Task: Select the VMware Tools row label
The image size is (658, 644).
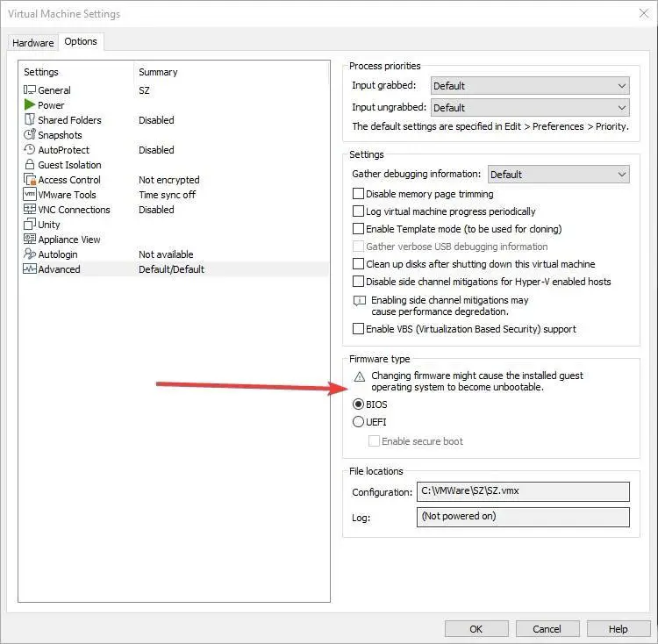Action: [x=68, y=195]
